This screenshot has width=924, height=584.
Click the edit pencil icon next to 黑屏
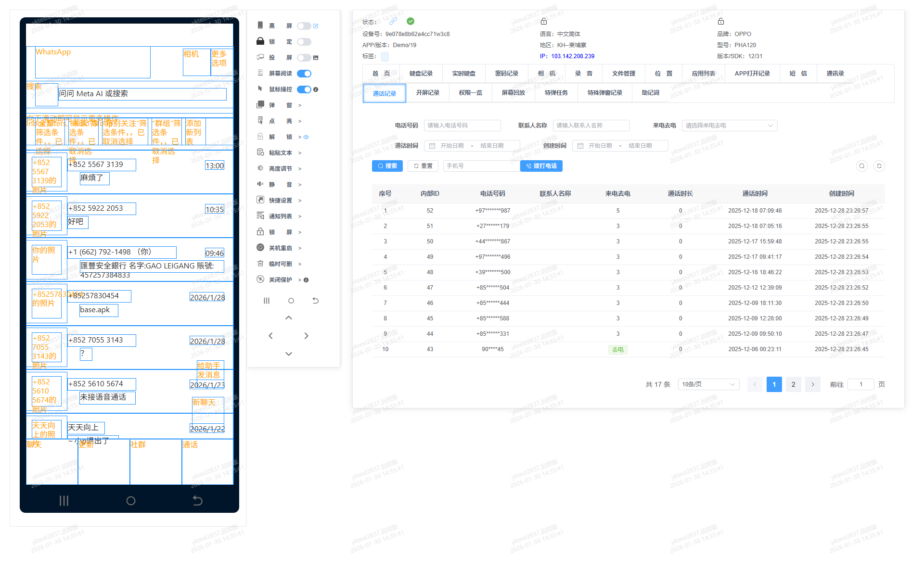pos(316,26)
